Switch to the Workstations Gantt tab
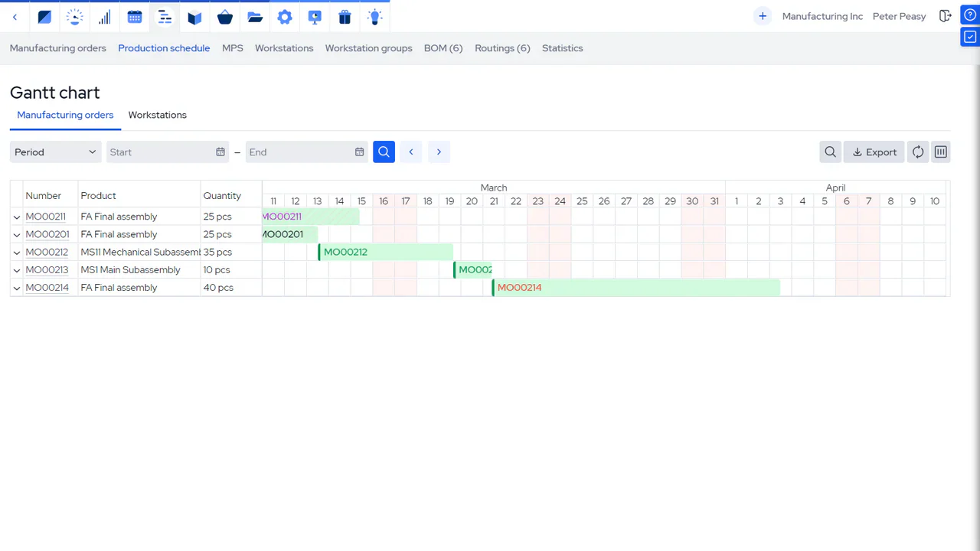This screenshot has width=980, height=551. pos(158,115)
